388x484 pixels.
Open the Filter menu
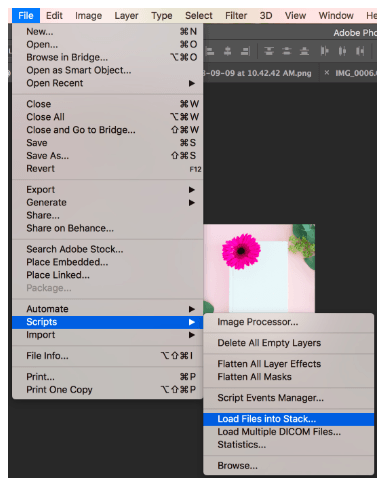(x=236, y=16)
